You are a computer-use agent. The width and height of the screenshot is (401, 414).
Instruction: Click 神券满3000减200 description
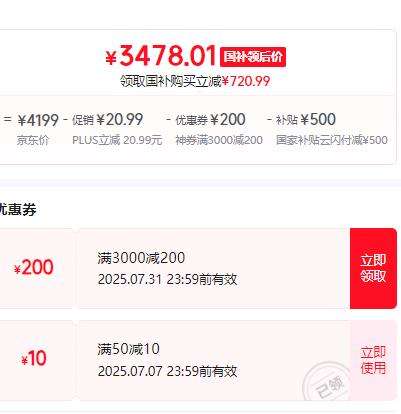[219, 140]
